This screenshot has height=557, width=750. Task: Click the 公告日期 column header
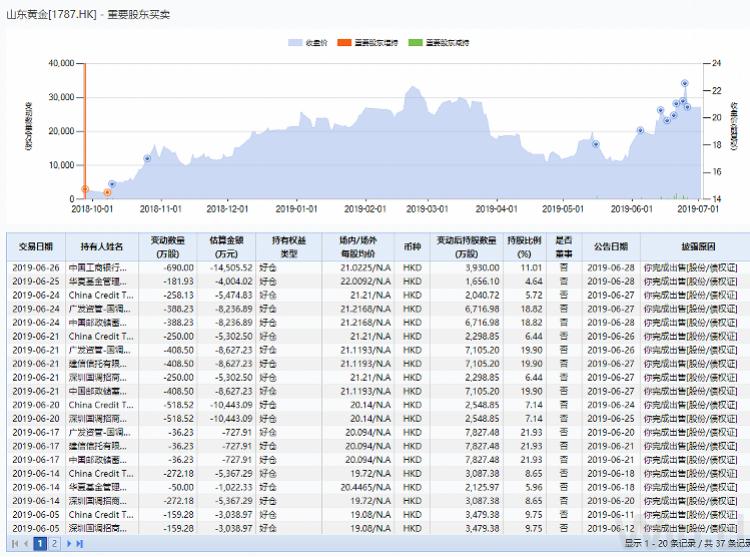tap(611, 247)
